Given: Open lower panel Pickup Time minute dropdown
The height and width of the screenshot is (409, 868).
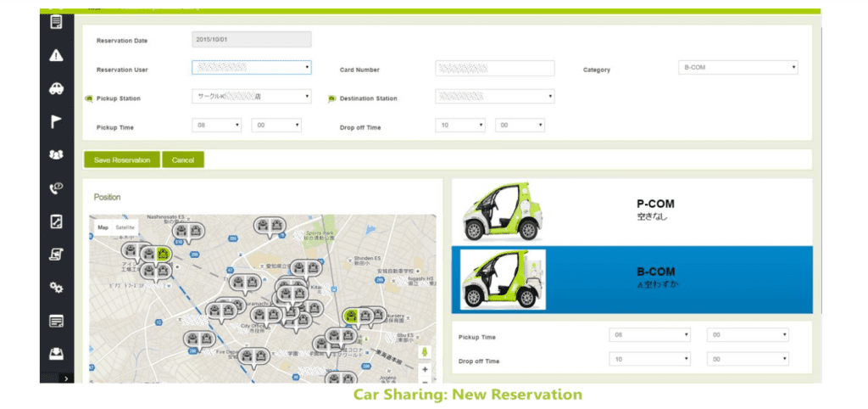Looking at the screenshot, I should click(x=748, y=334).
